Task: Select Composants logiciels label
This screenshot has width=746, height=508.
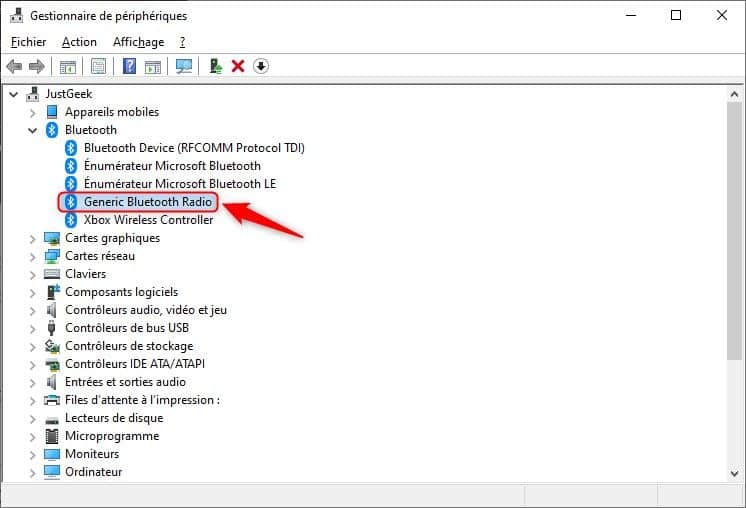Action: 121,292
